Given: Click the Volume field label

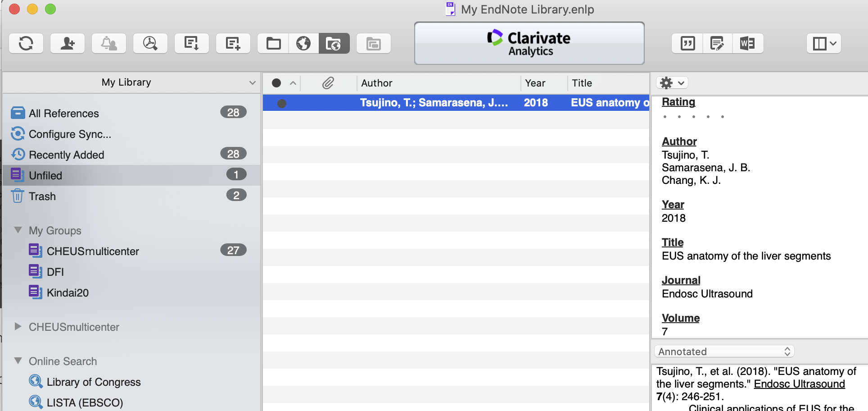Looking at the screenshot, I should click(x=681, y=318).
